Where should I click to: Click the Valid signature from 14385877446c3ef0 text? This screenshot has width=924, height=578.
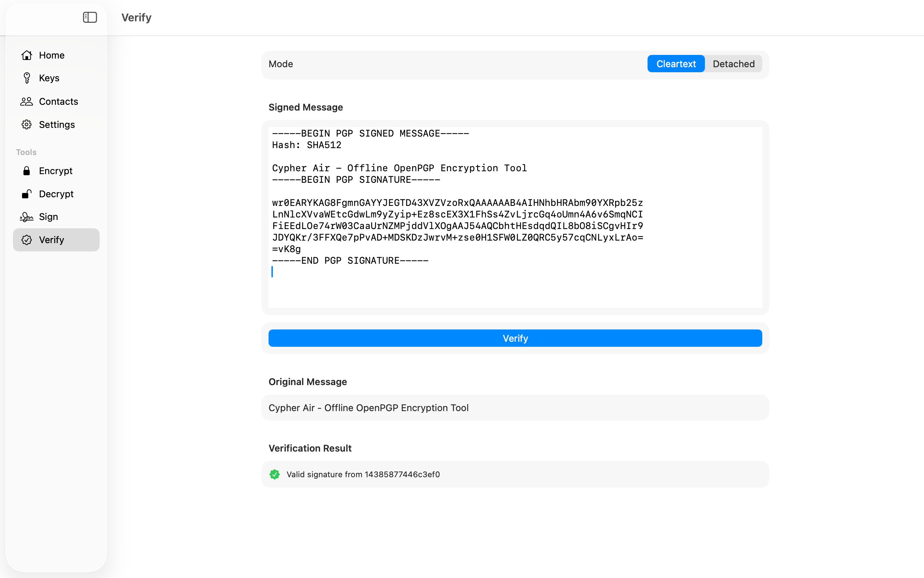tap(363, 474)
